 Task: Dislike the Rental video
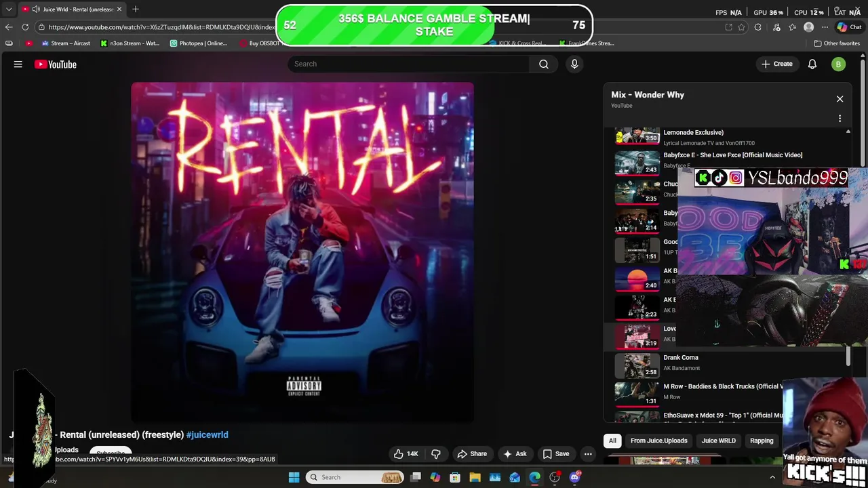(x=436, y=454)
